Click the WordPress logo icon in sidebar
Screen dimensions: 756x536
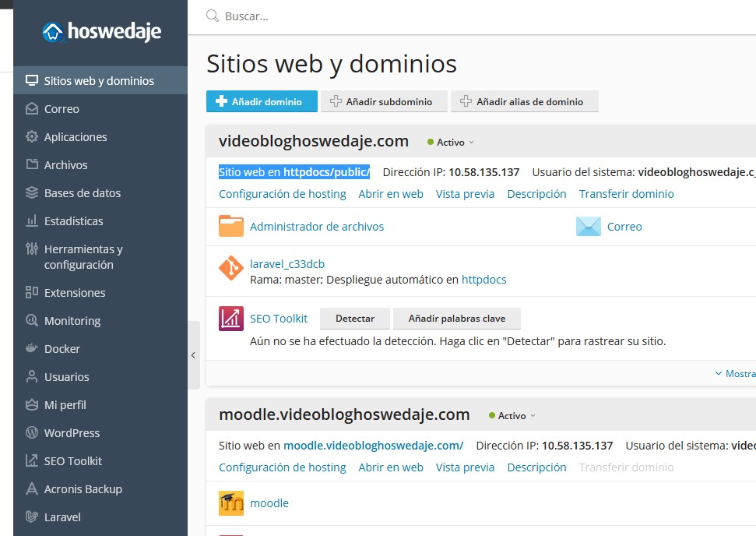pos(32,432)
